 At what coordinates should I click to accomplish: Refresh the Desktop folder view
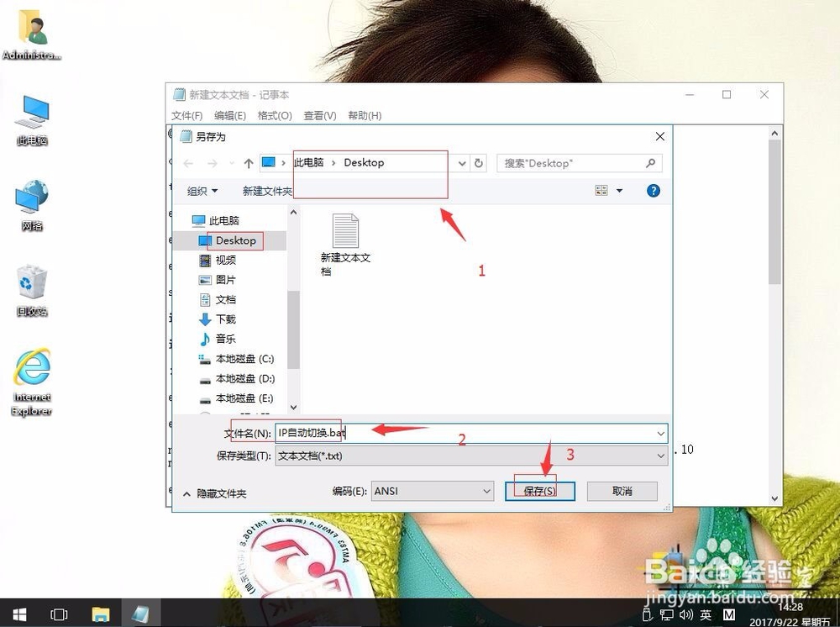(477, 163)
